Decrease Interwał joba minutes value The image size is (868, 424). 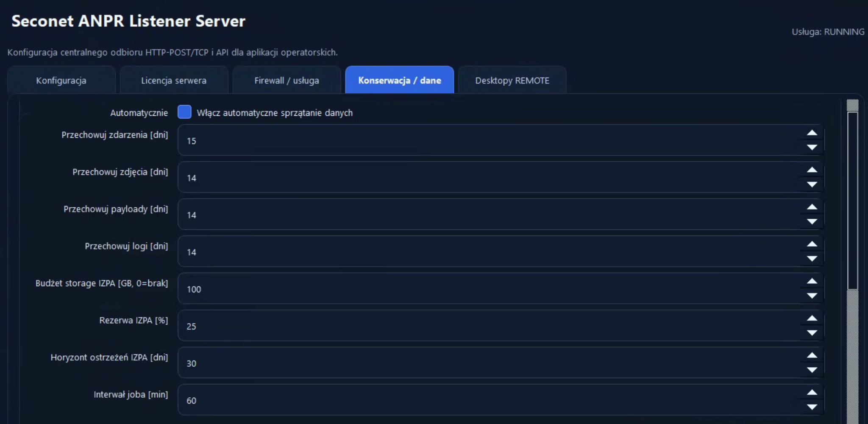812,407
